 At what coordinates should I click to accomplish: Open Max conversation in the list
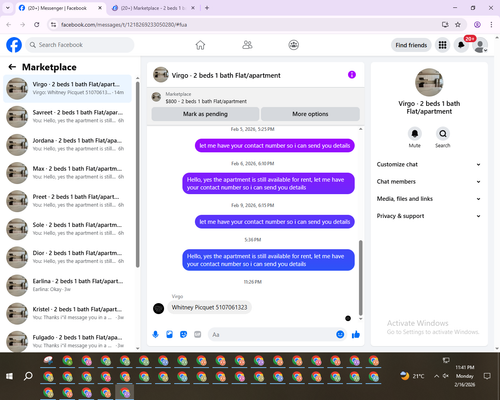pos(67,173)
